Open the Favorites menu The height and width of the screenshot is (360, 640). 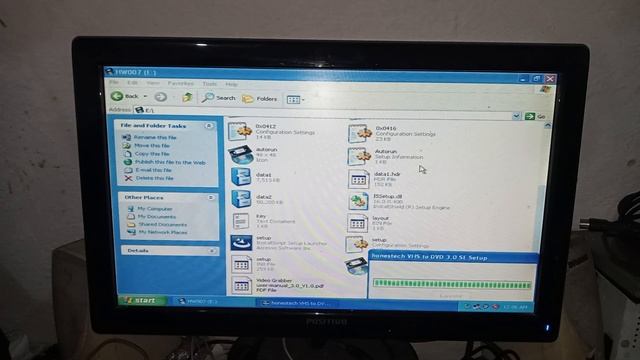click(180, 83)
